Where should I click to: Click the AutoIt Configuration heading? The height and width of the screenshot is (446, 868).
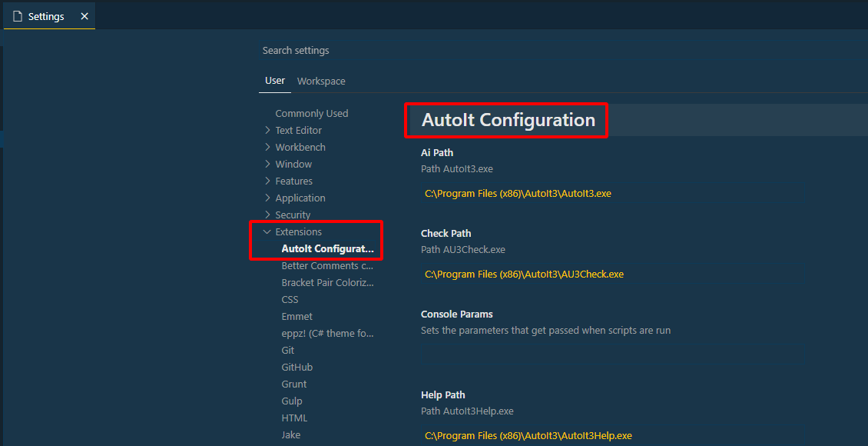(509, 120)
